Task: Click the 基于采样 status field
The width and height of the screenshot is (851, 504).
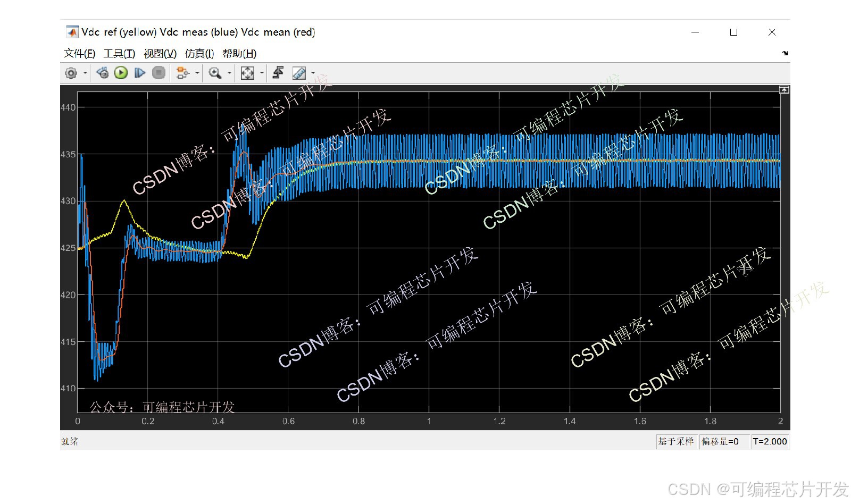Action: click(x=676, y=442)
